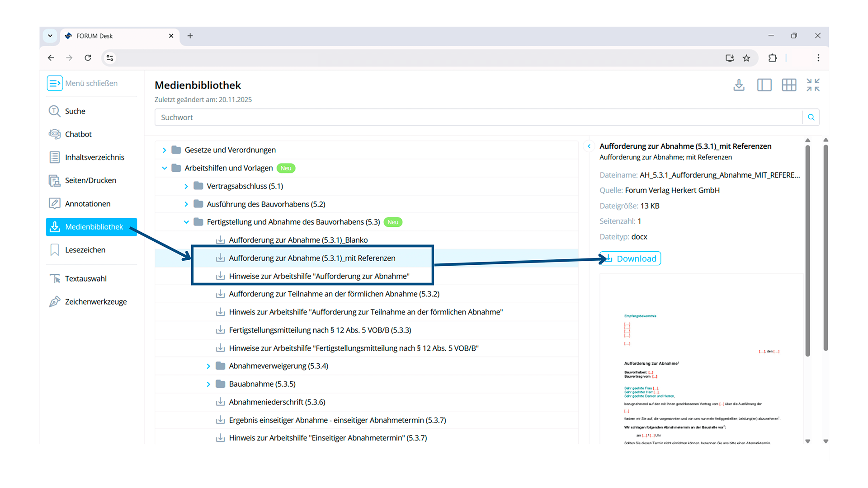Click the magnifier search icon

pyautogui.click(x=811, y=117)
